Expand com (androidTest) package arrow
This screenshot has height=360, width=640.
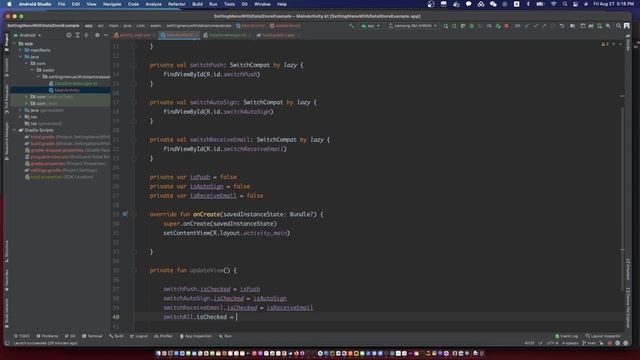[x=27, y=97]
